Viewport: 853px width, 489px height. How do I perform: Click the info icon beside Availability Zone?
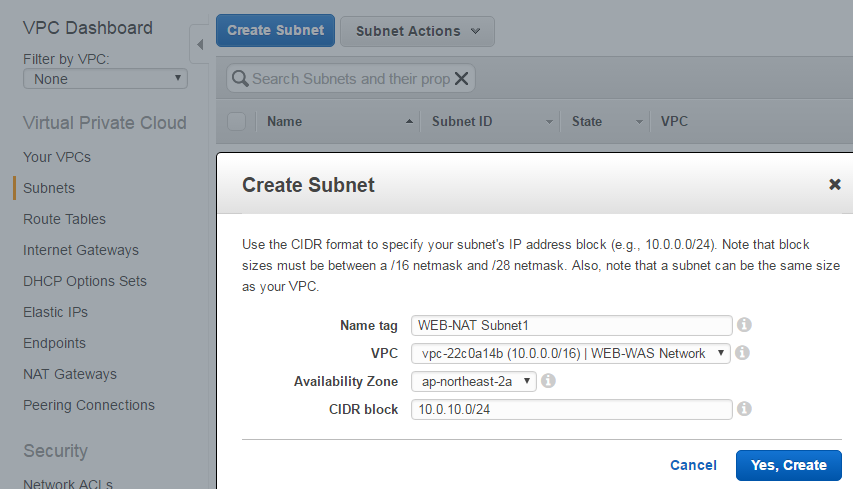[x=548, y=381]
